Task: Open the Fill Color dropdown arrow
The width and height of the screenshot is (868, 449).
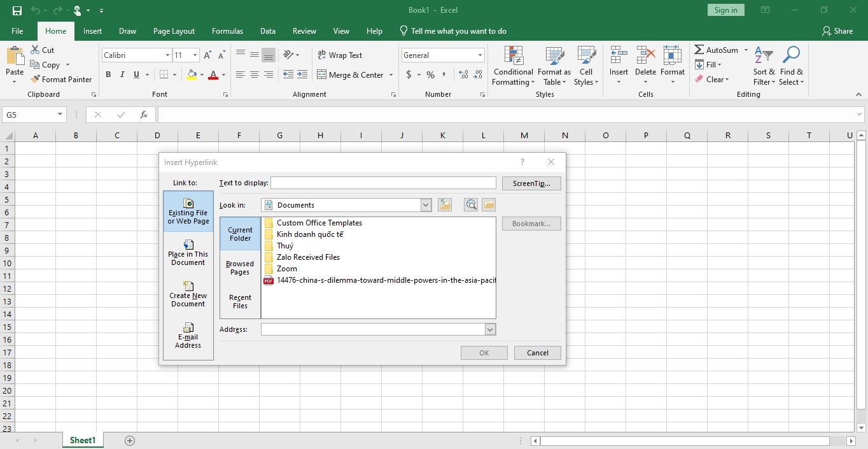Action: pos(202,75)
